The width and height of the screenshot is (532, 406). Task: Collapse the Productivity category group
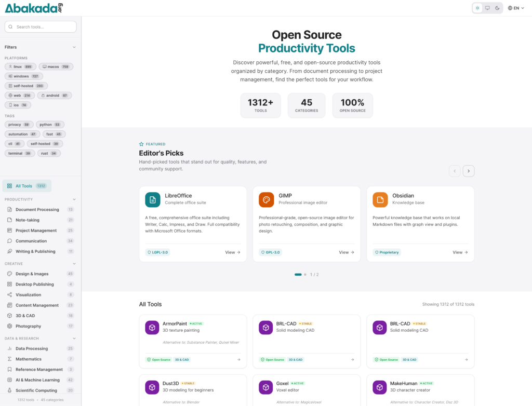(x=74, y=199)
